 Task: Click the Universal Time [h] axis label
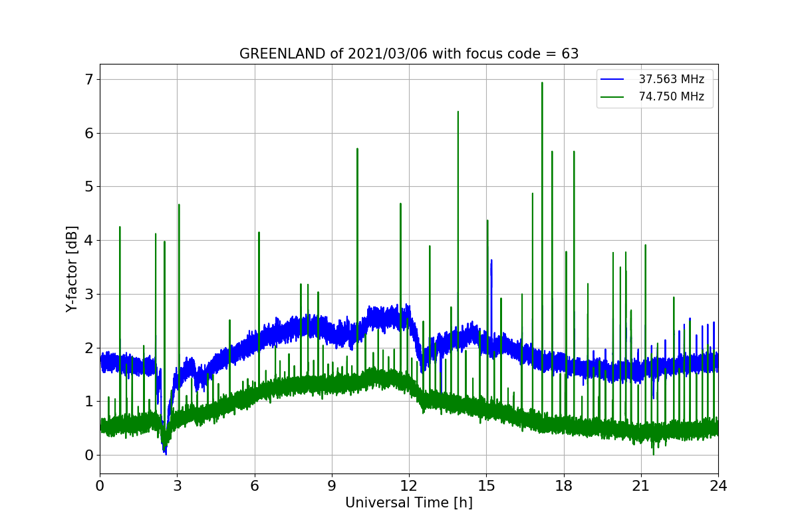[409, 503]
